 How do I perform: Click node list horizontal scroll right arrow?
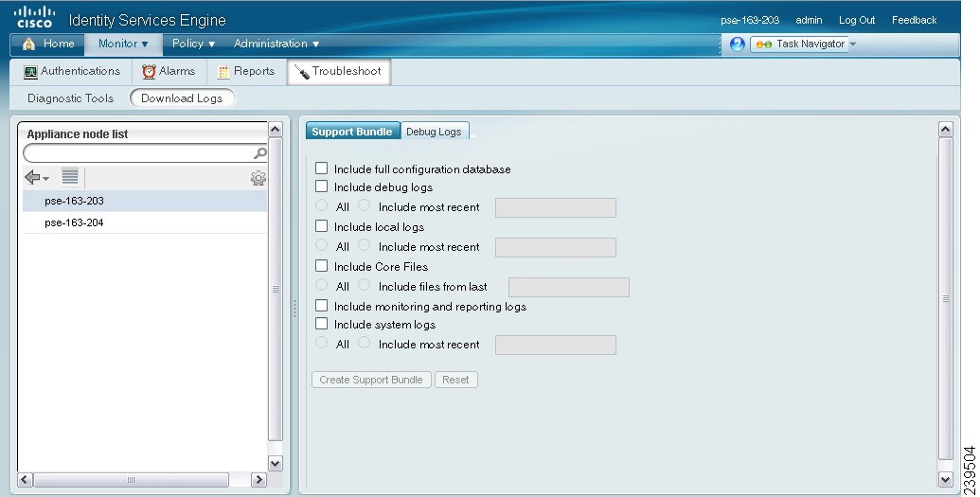258,480
